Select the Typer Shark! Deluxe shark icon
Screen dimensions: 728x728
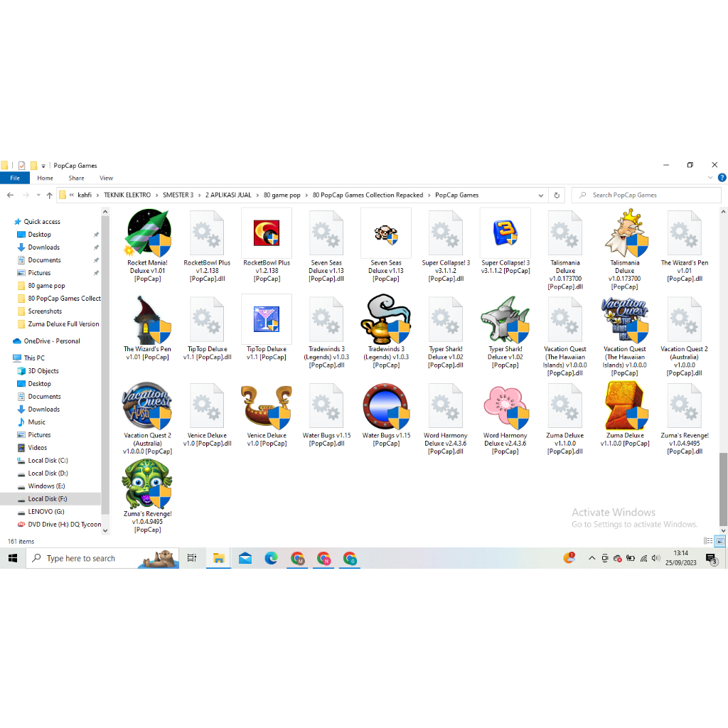point(505,320)
